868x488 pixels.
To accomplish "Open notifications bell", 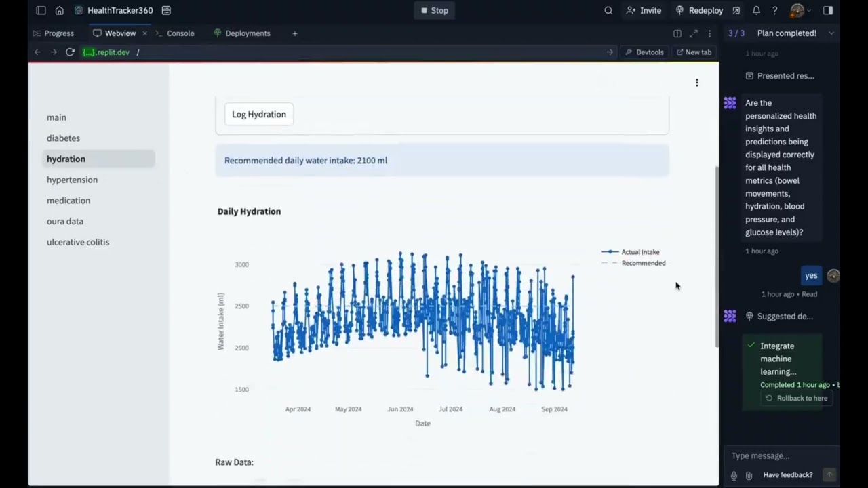I will point(756,10).
